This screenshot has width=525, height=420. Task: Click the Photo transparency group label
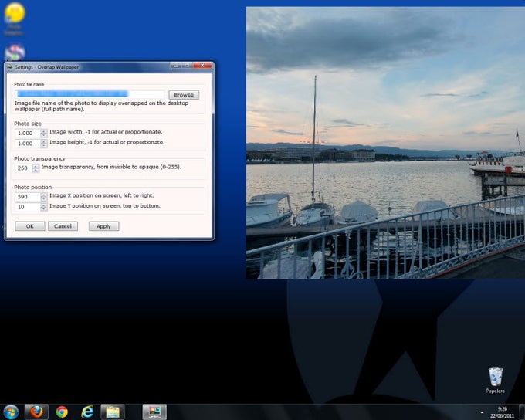click(39, 158)
